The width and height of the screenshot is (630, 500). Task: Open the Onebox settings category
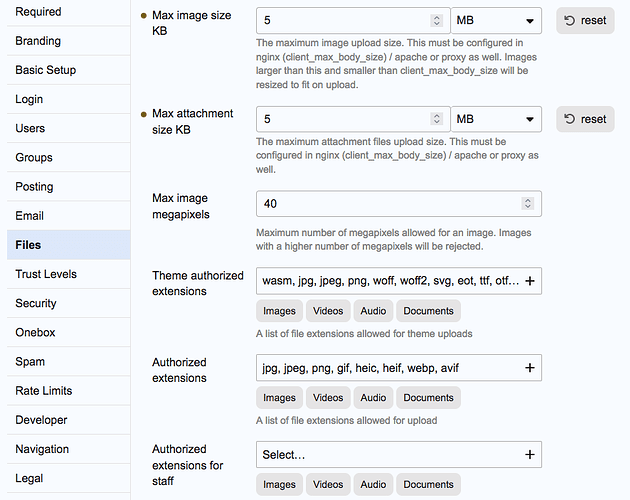point(68,332)
